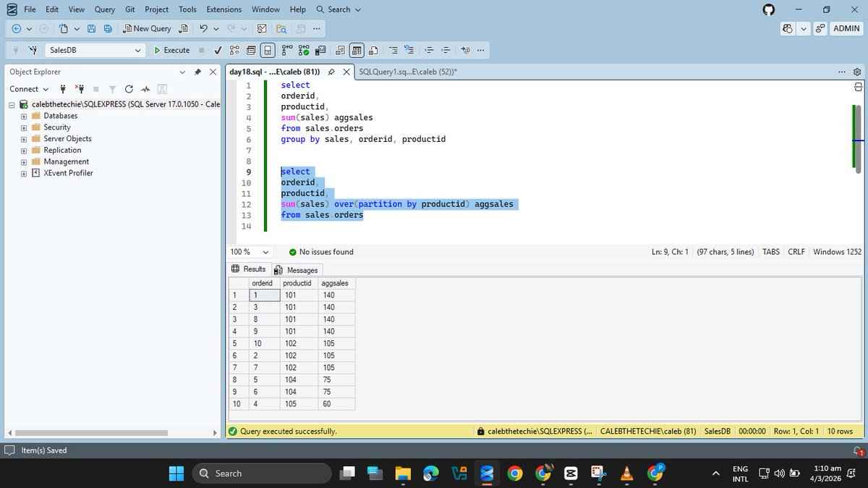Open the 100 % zoom dropdown
Screen dimensions: 868x488
(x=265, y=252)
